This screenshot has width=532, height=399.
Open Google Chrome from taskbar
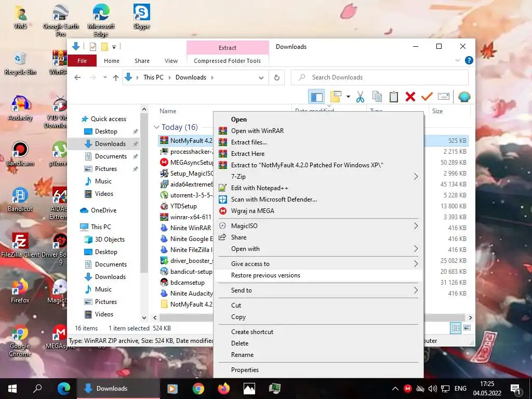[x=198, y=389]
